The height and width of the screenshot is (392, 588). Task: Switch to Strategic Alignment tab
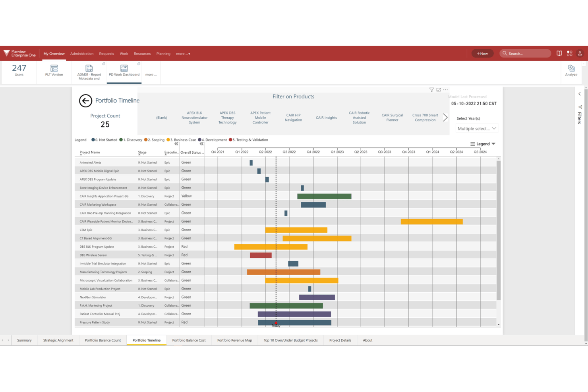[58, 340]
